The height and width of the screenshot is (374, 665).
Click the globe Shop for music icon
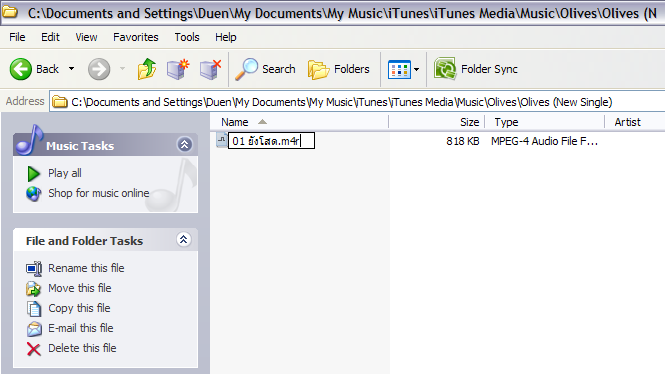click(x=34, y=194)
